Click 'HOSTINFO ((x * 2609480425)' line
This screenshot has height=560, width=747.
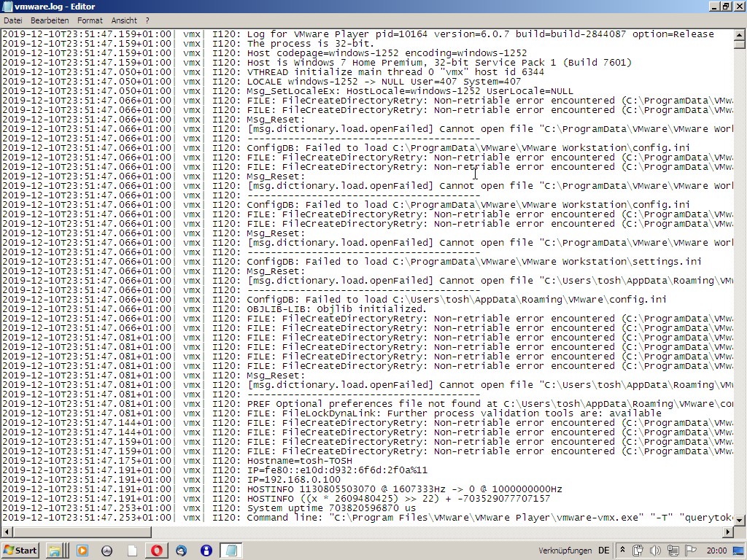tap(398, 499)
